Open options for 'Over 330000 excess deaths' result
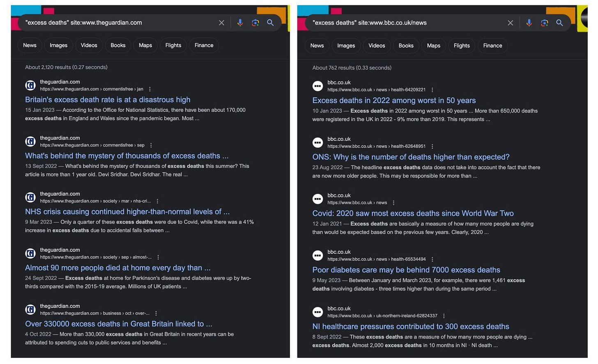The height and width of the screenshot is (364, 598). 156,313
